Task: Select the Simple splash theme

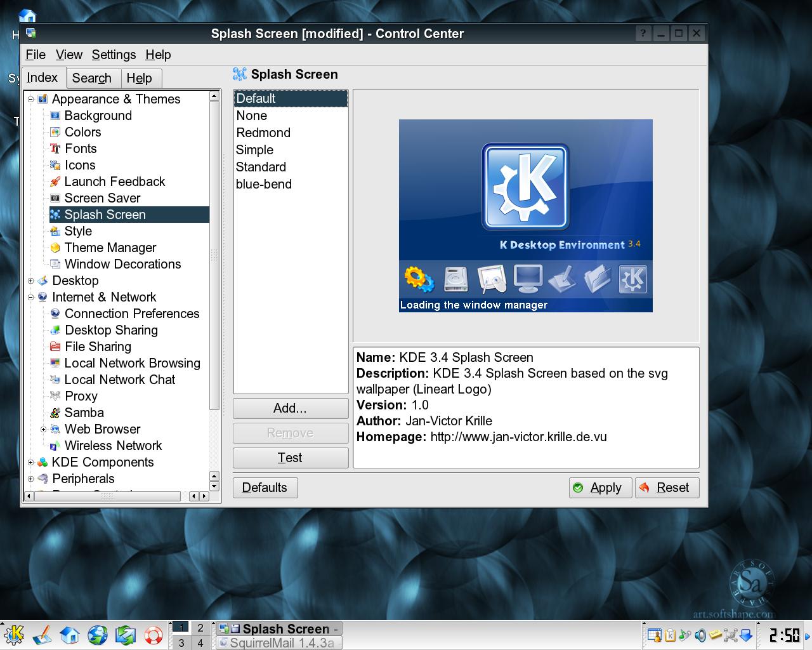Action: click(x=291, y=150)
